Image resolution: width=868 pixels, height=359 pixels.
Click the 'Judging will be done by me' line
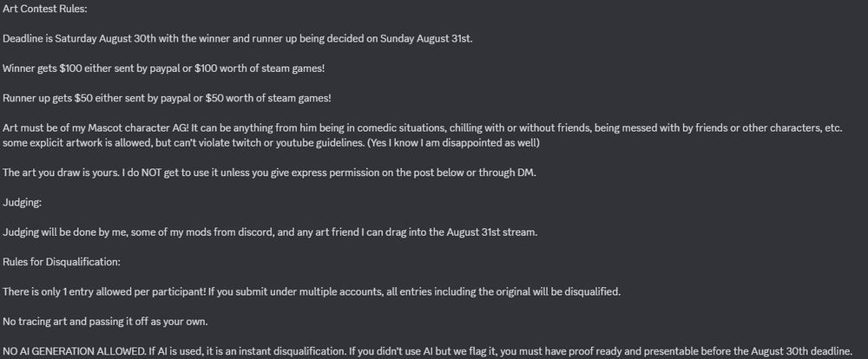[x=270, y=232]
